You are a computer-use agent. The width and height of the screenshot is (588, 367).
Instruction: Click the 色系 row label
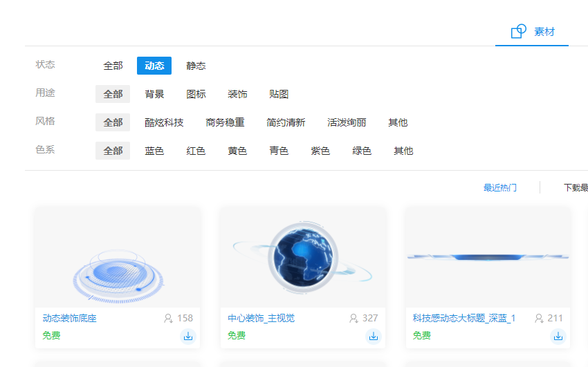[46, 149]
